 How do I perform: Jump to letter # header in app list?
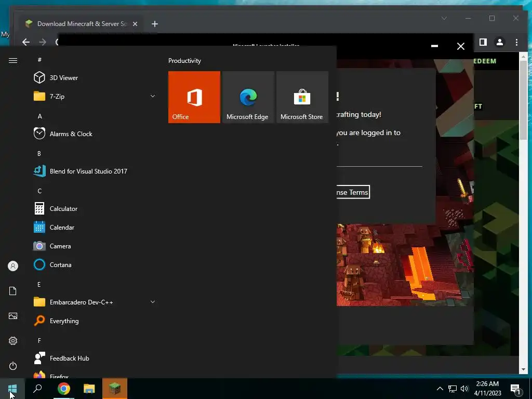click(x=39, y=60)
